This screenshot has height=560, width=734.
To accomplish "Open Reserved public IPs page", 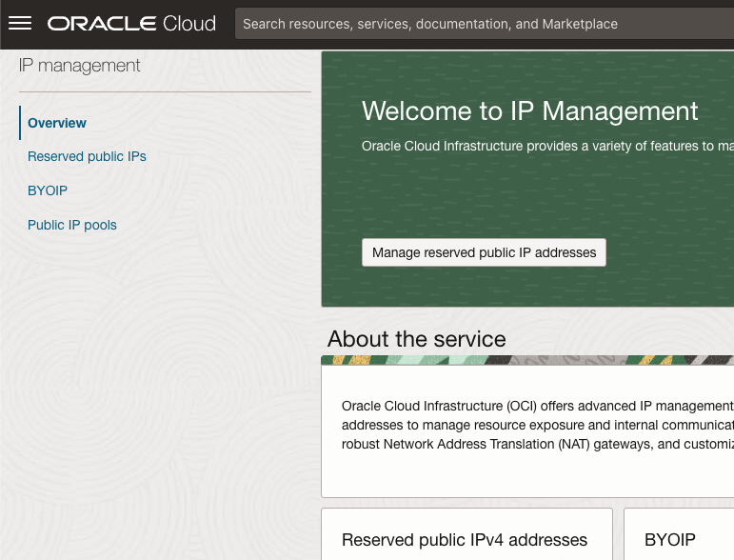I will tap(87, 156).
